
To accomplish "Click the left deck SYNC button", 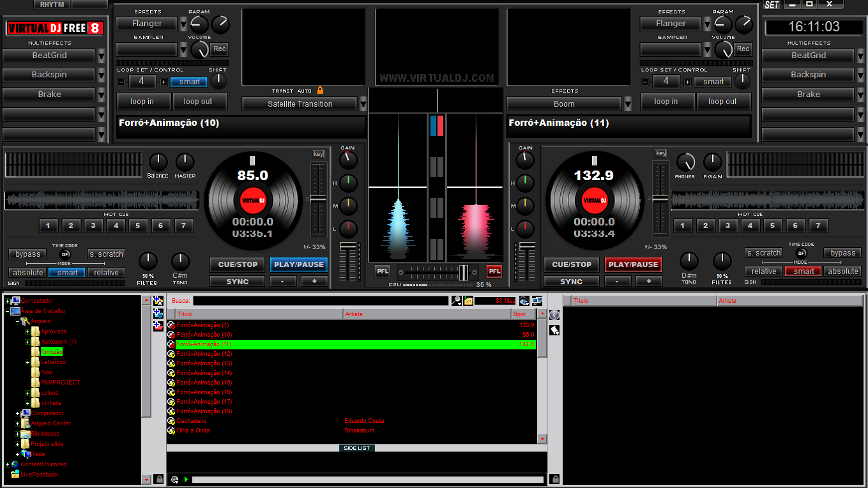I will coord(238,282).
